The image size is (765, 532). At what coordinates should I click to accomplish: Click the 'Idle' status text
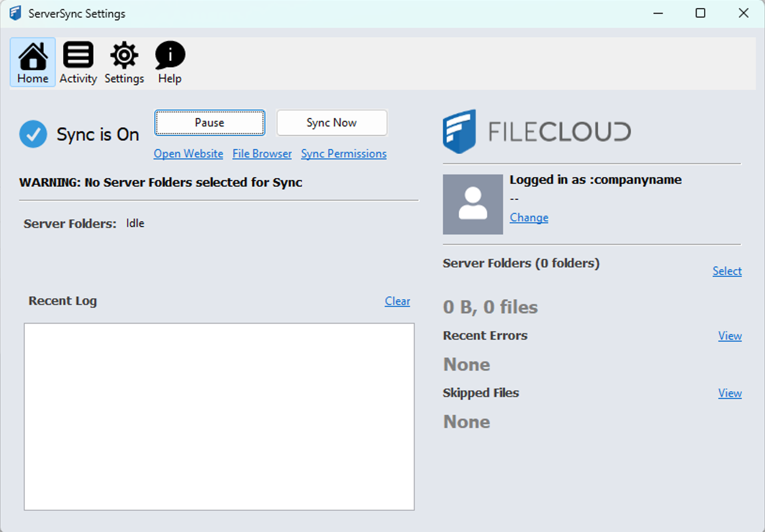[x=135, y=223]
